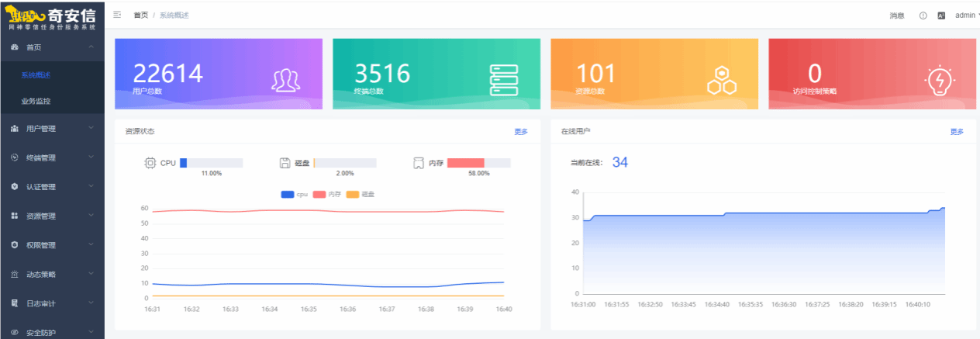The image size is (980, 339).
Task: Collapse the sidebar with the hamburger icon
Action: (x=117, y=15)
